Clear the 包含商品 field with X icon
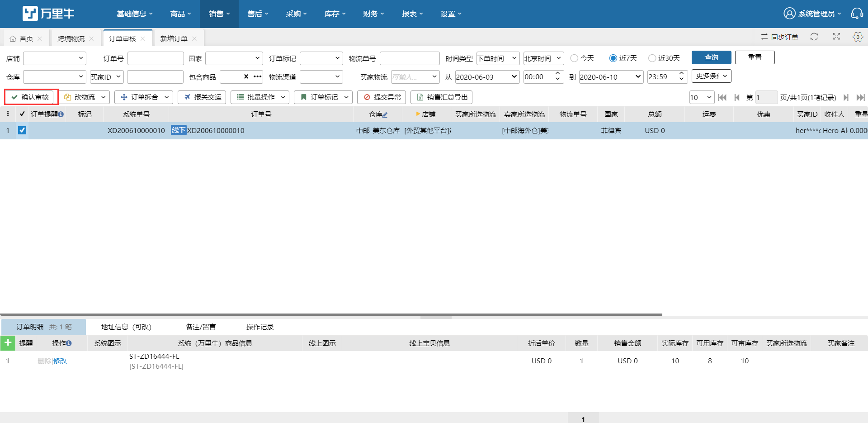The height and width of the screenshot is (423, 868). (x=246, y=76)
